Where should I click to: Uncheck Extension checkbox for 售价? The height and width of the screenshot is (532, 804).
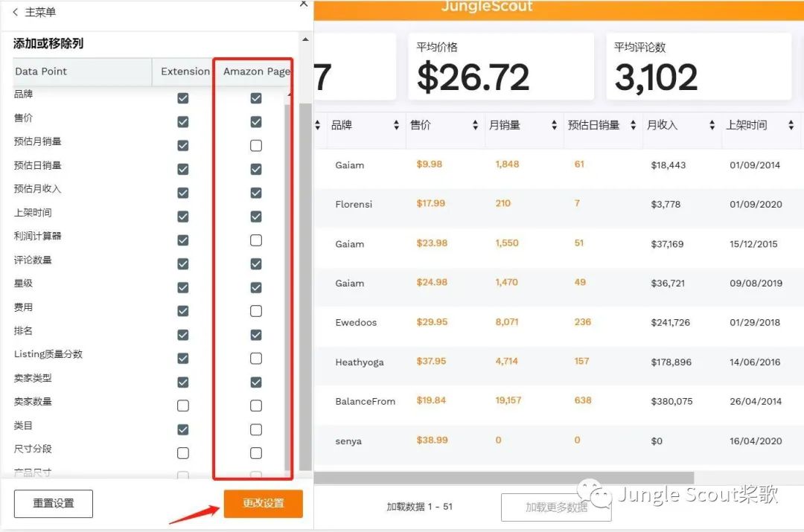pos(183,121)
